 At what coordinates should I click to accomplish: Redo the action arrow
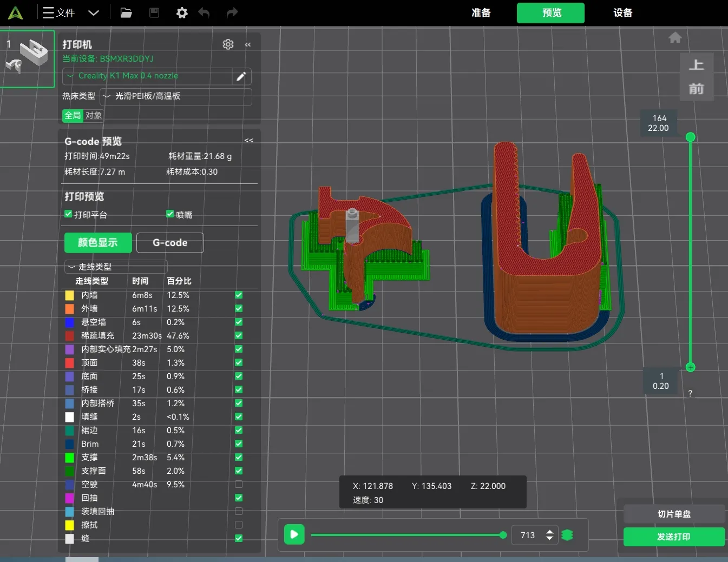pos(232,12)
